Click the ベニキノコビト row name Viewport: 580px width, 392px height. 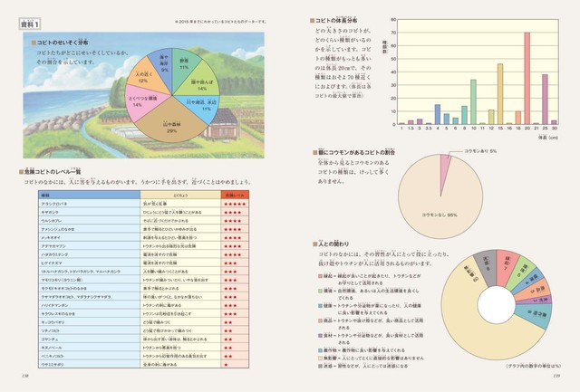53,356
